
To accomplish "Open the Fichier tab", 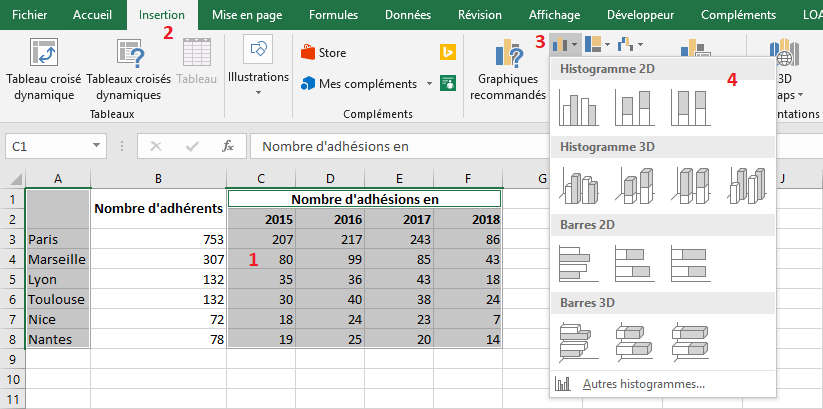I will pos(29,15).
